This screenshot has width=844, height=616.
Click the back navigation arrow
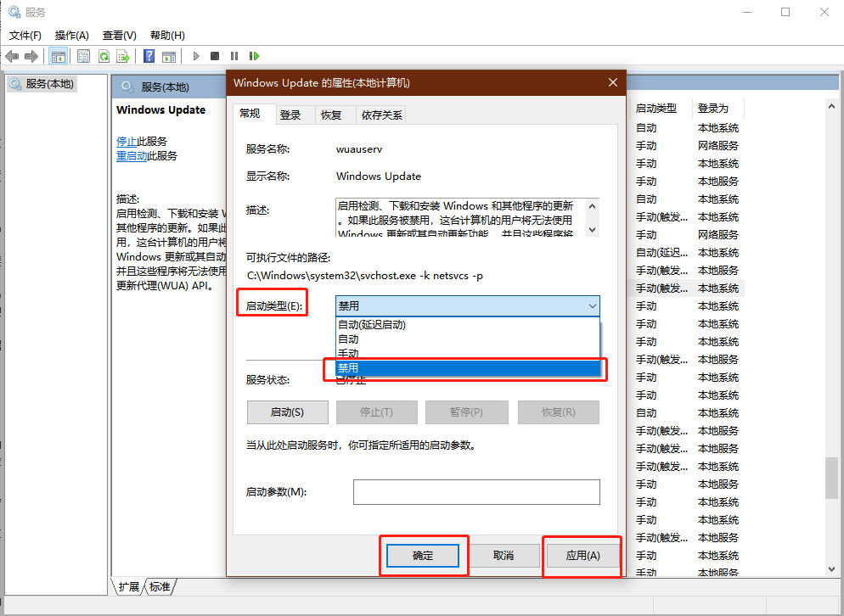[12, 56]
